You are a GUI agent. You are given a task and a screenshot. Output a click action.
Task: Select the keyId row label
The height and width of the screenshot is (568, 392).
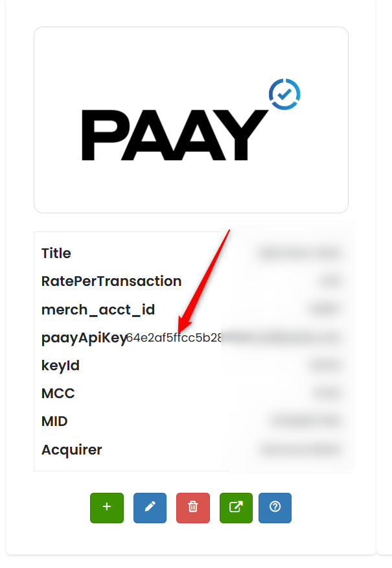(60, 366)
